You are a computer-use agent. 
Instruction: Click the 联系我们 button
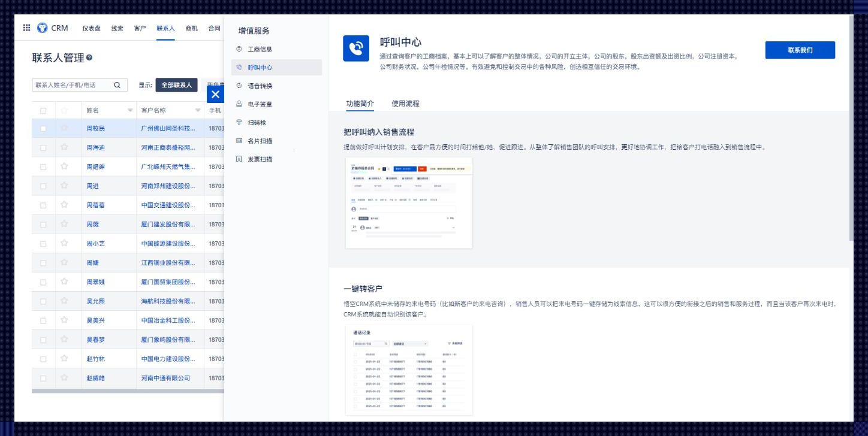pos(800,50)
